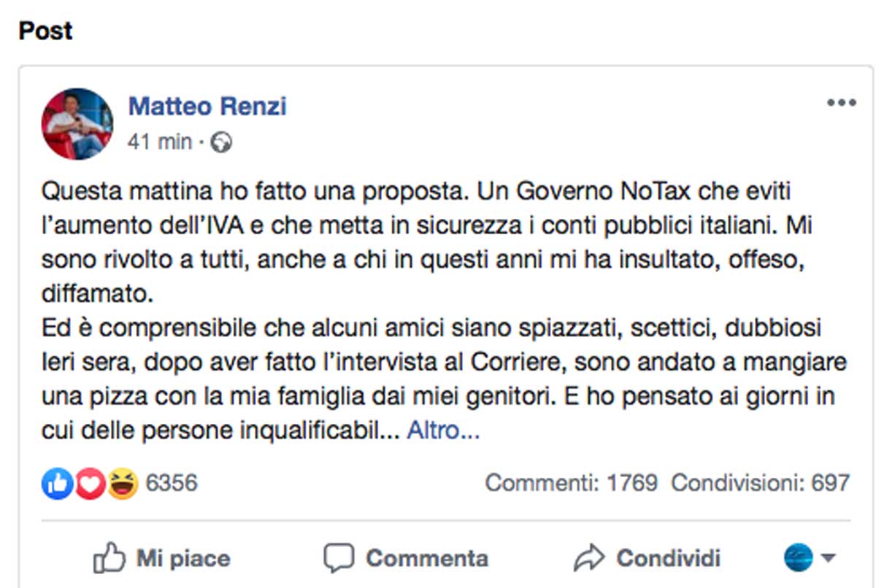View the 6356 reactions list
The height and width of the screenshot is (588, 876).
[172, 483]
